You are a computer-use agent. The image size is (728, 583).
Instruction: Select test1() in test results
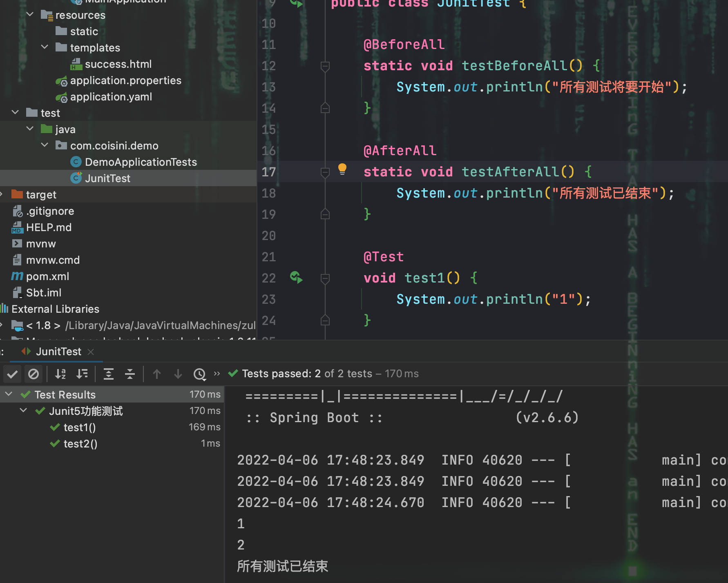80,427
